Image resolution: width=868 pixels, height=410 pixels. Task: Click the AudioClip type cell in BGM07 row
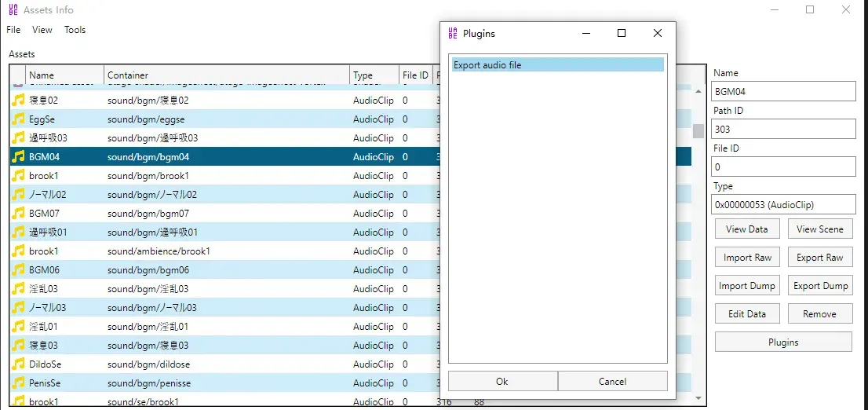374,214
